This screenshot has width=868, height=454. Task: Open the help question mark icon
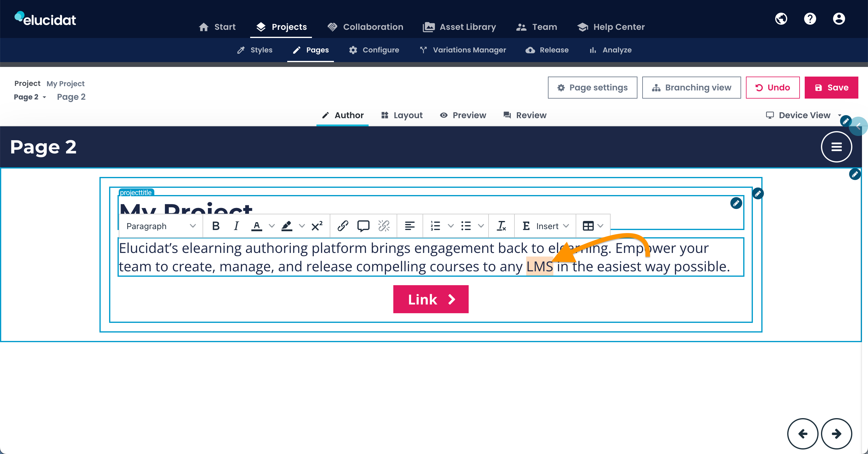click(810, 19)
